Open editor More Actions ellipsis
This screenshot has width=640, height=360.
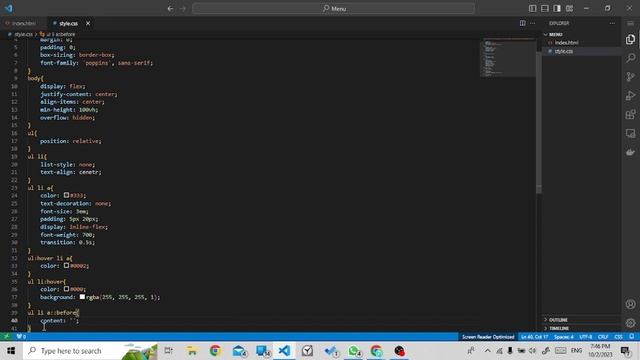pyautogui.click(x=533, y=23)
